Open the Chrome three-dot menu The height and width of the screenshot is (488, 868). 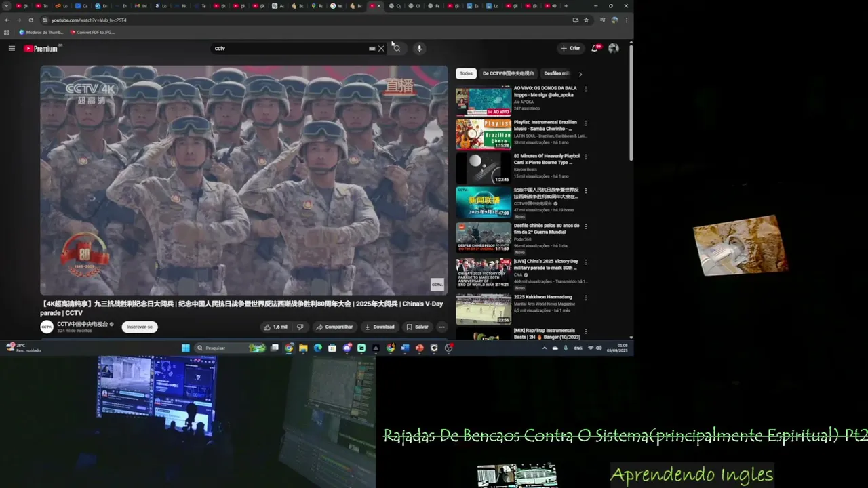tap(625, 20)
